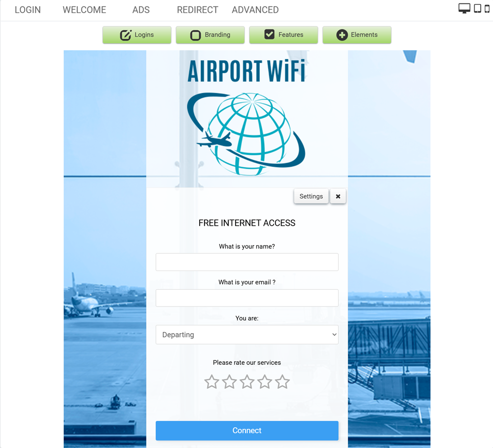The width and height of the screenshot is (493, 448).
Task: Expand the Departing dropdown
Action: (247, 335)
